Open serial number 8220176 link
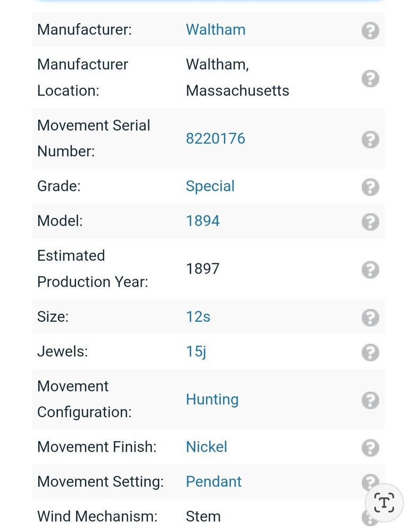Image resolution: width=417 pixels, height=532 pixels. (215, 139)
